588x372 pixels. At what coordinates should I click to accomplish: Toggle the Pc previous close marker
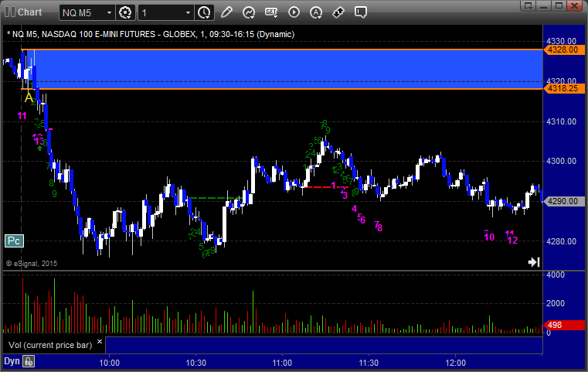(14, 241)
